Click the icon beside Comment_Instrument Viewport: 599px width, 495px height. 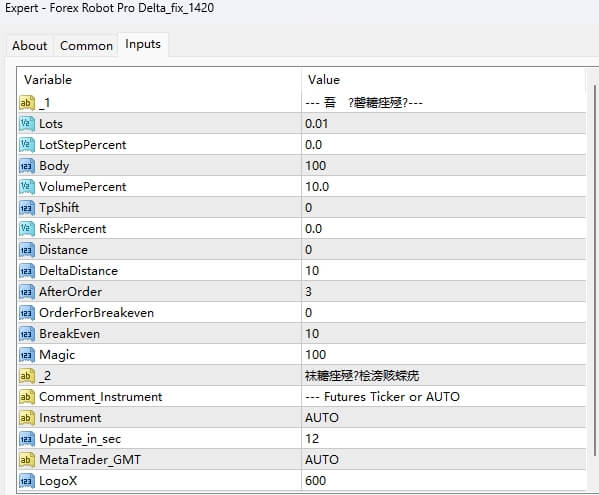pyautogui.click(x=27, y=397)
